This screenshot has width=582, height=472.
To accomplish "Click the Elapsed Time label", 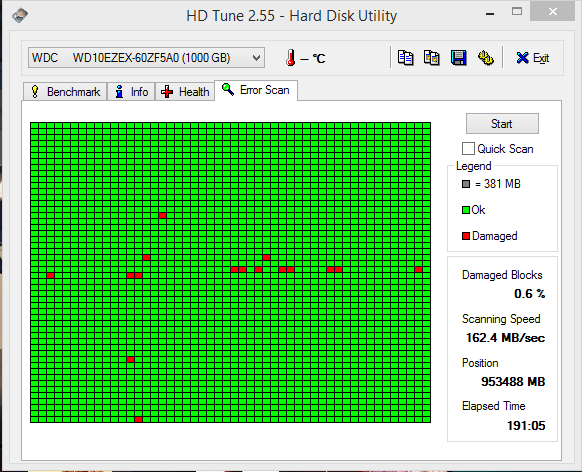I will click(493, 406).
